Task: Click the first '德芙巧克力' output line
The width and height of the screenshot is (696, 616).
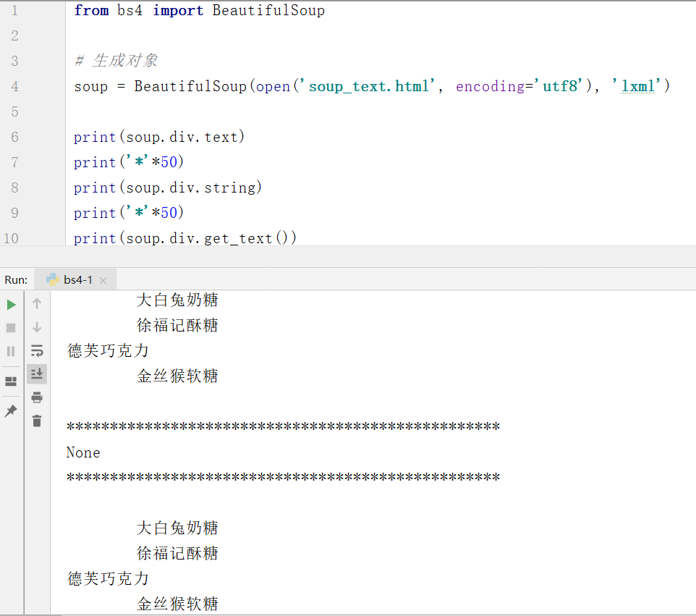Action: (x=108, y=350)
